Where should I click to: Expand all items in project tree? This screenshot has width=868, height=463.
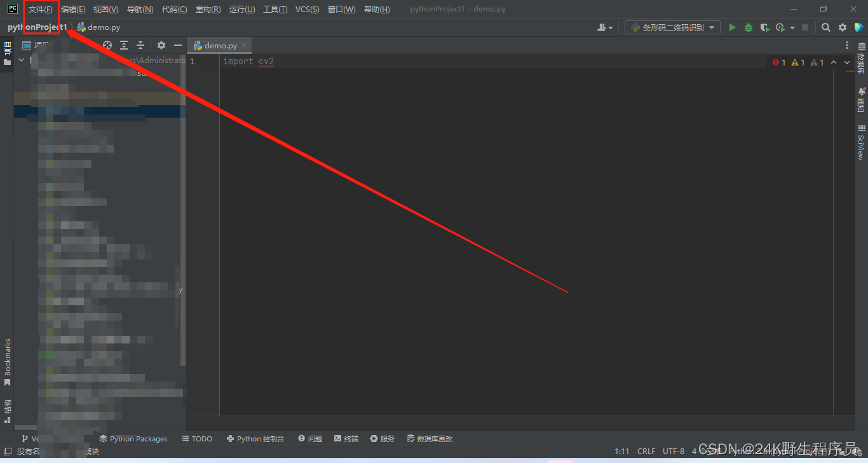coord(124,45)
